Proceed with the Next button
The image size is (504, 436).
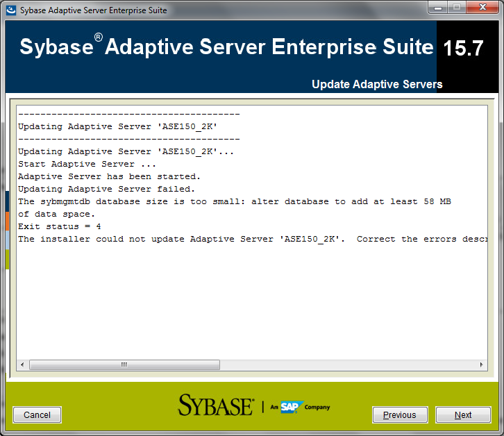[463, 414]
